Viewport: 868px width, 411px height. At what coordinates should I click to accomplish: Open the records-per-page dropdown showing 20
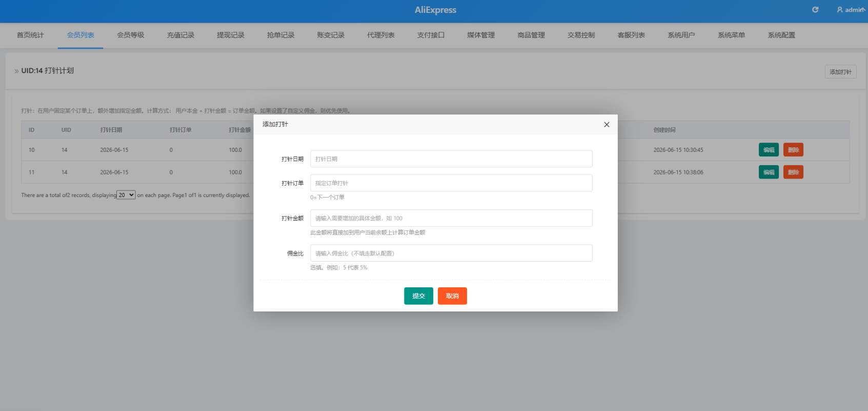point(126,195)
